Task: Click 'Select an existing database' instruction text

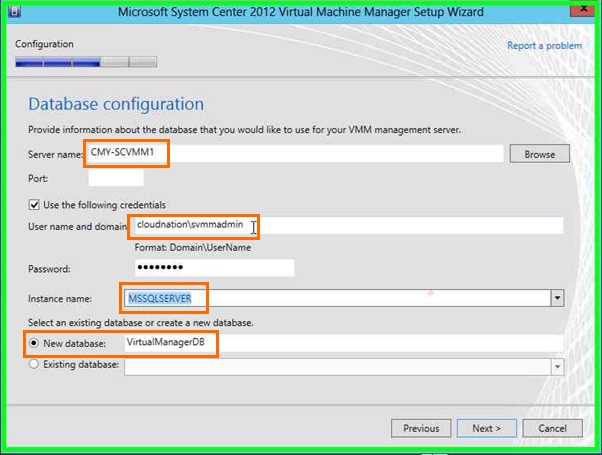Action: coord(141,323)
